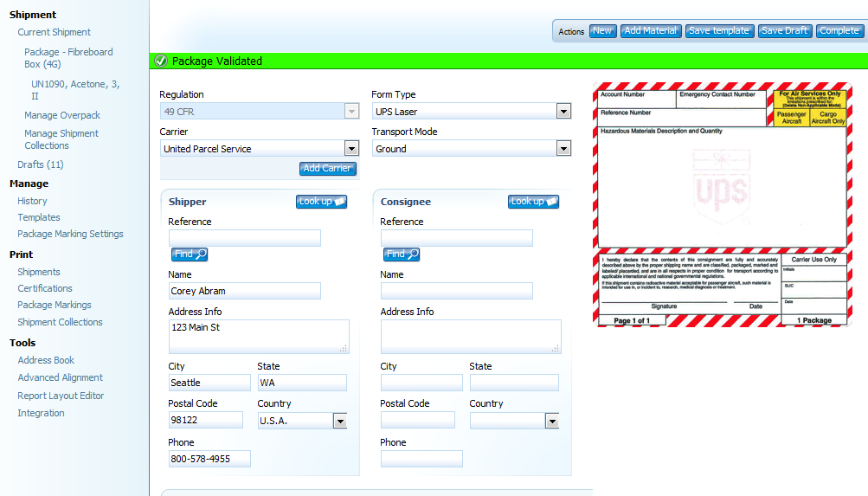Click the green Package Validated checkmark icon
Image resolution: width=868 pixels, height=496 pixels.
[x=160, y=61]
